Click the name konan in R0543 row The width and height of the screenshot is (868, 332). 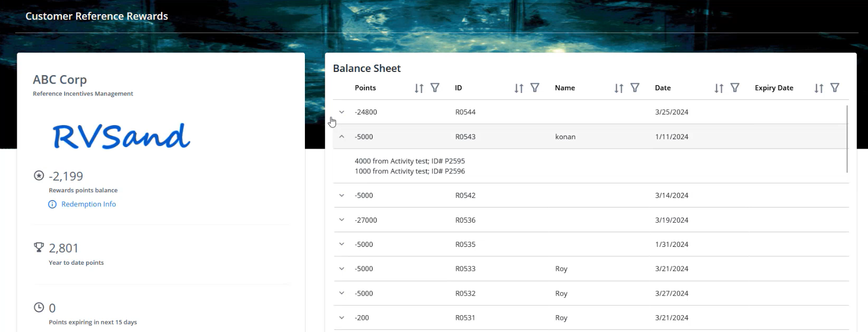coord(565,137)
